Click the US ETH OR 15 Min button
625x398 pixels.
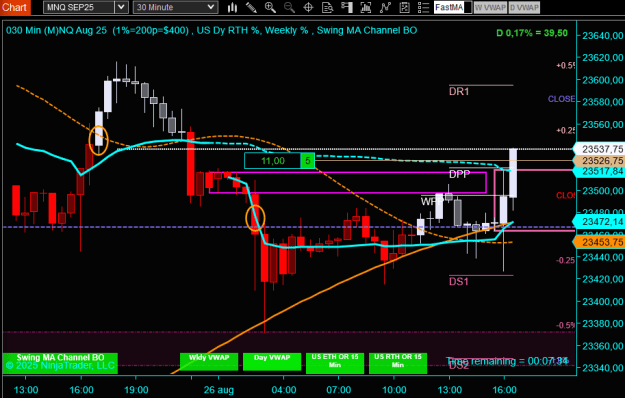pyautogui.click(x=335, y=363)
